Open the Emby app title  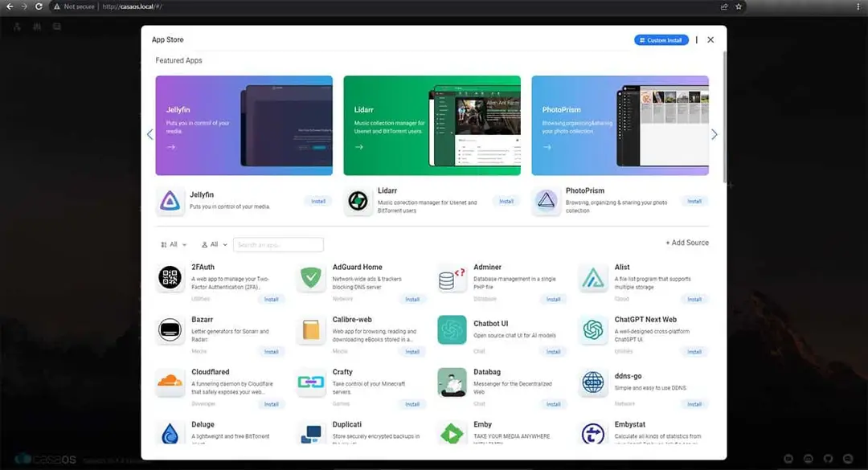[483, 424]
